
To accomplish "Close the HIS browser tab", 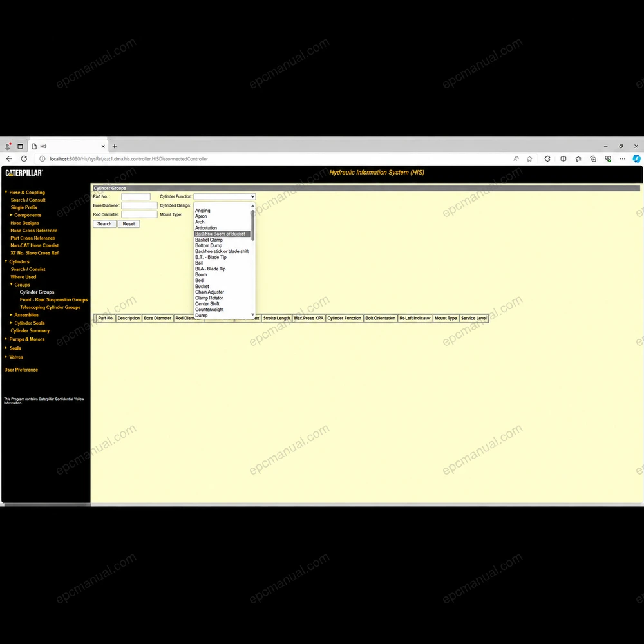I will pos(103,146).
